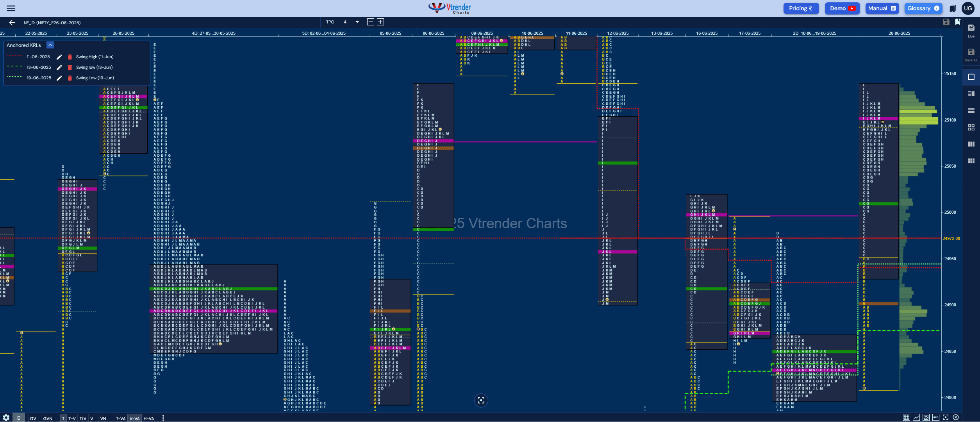Click the line chart icon in bottom bar

[x=916, y=417]
